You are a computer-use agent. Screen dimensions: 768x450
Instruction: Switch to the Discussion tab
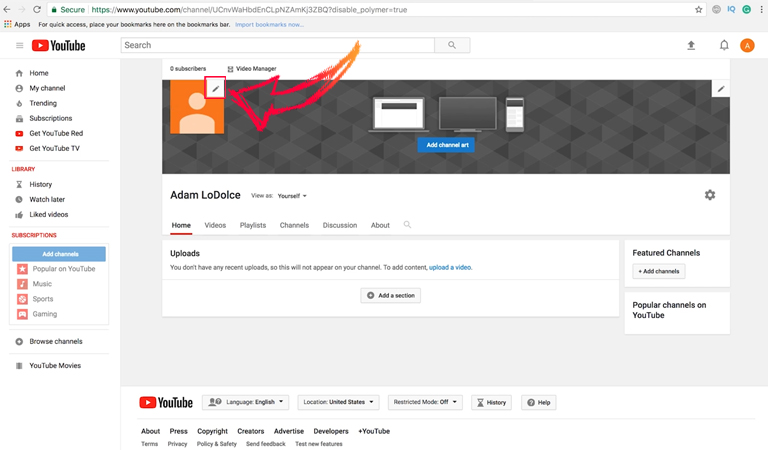pyautogui.click(x=340, y=225)
